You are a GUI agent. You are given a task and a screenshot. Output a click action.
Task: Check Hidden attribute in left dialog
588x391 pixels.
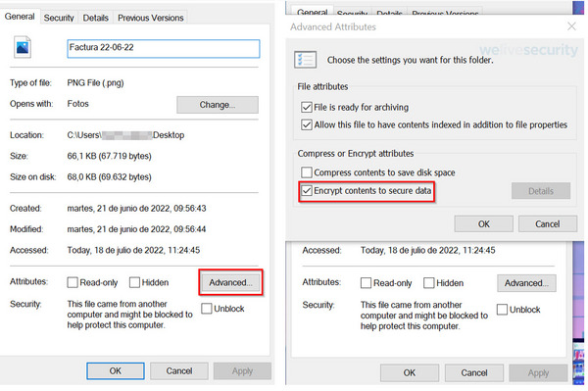134,282
